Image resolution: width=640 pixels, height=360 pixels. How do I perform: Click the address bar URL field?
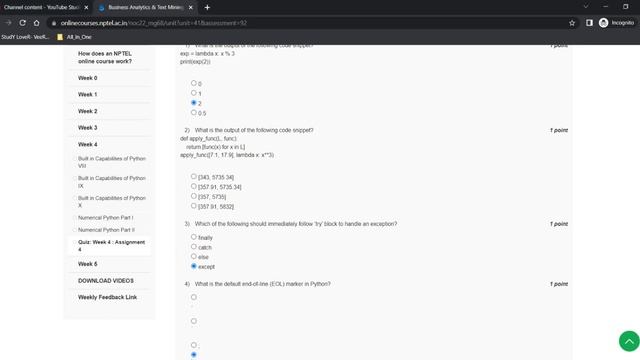click(x=306, y=23)
